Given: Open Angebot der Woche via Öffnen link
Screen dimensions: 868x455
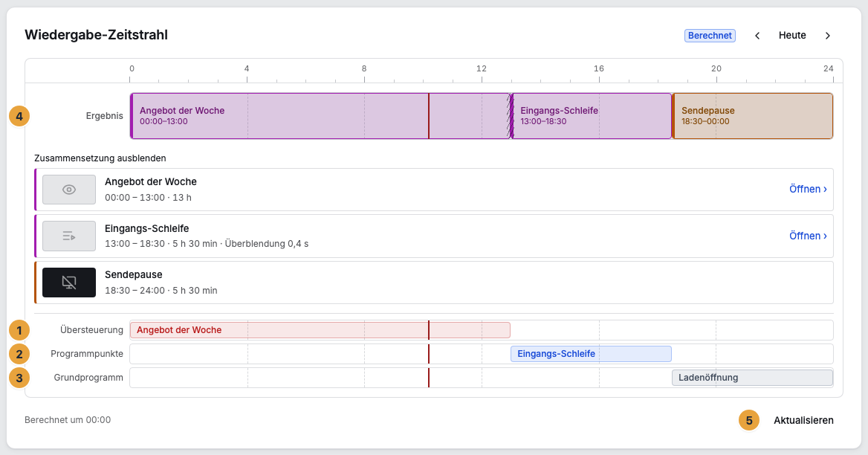Looking at the screenshot, I should click(808, 190).
